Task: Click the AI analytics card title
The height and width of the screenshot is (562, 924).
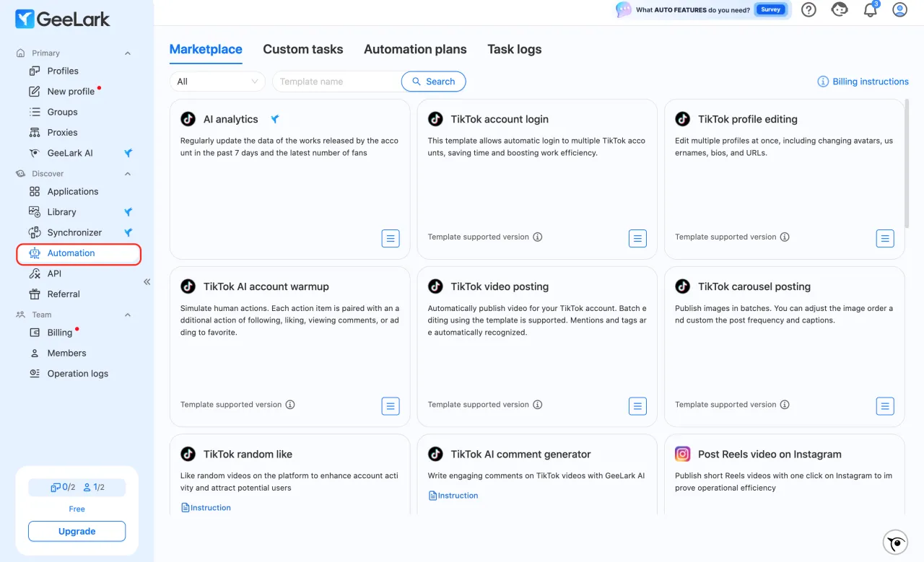Action: coord(231,119)
